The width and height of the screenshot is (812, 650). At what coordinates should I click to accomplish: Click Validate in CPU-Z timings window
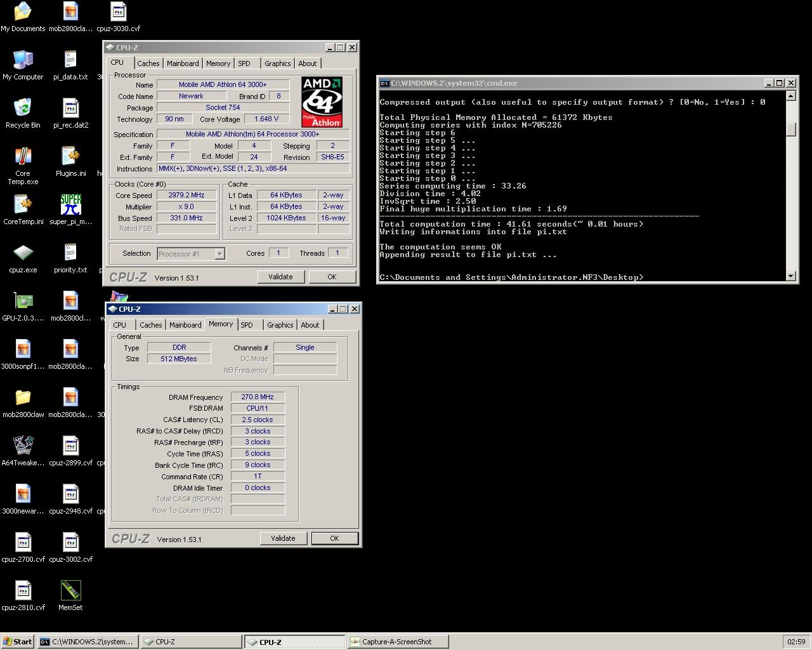click(x=283, y=538)
